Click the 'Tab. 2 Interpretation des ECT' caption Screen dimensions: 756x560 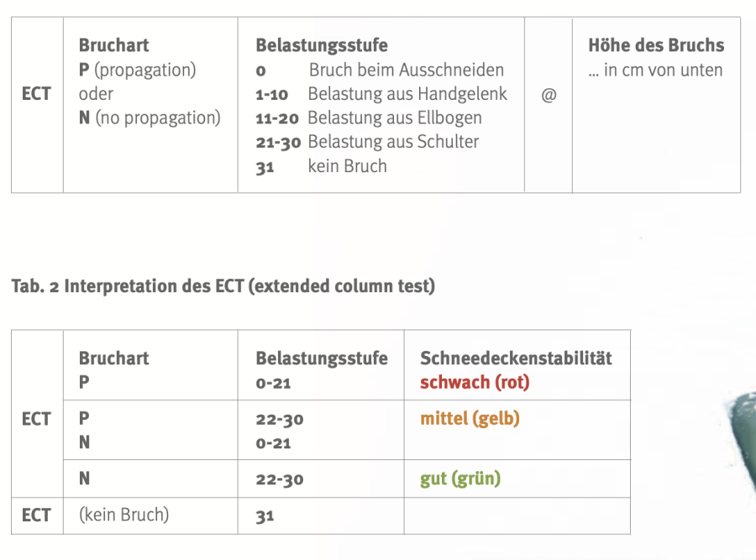click(223, 286)
